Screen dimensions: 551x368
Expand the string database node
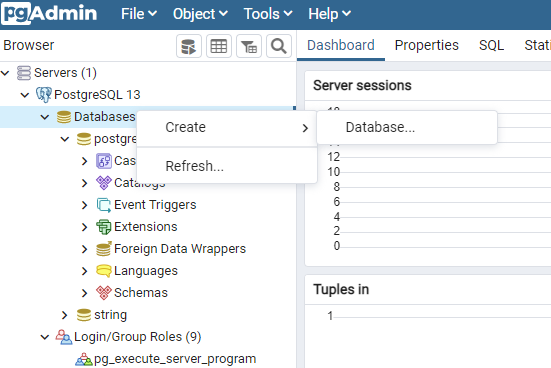point(64,315)
